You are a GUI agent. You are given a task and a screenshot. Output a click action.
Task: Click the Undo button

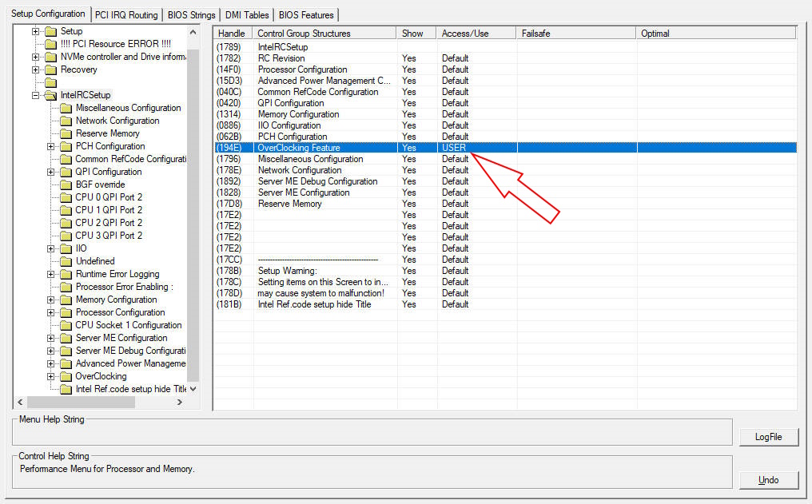768,480
